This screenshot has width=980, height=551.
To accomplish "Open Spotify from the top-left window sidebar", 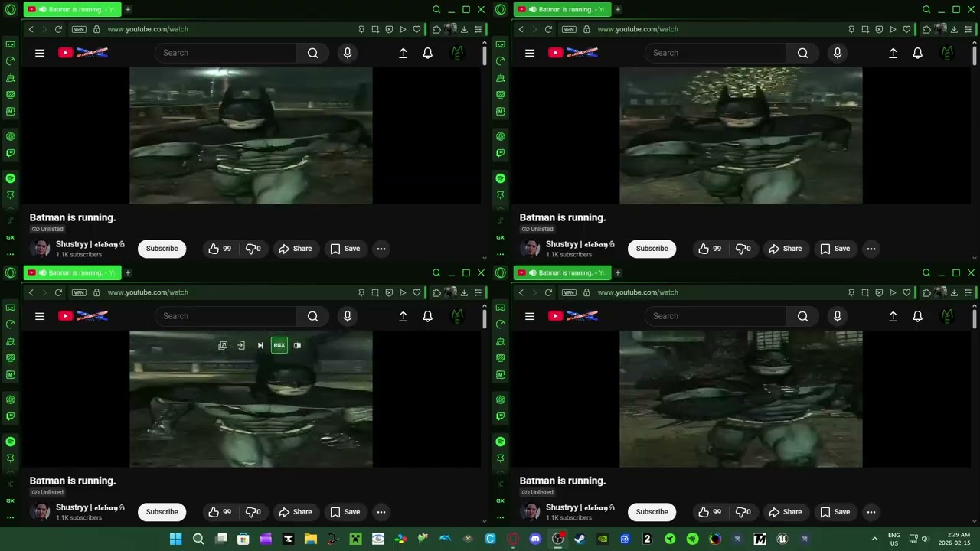I will [10, 178].
